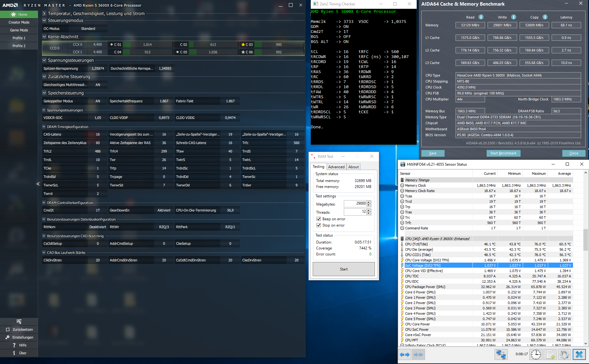
Task: Open Game Mode in Ryzen Master
Action: coord(19,30)
